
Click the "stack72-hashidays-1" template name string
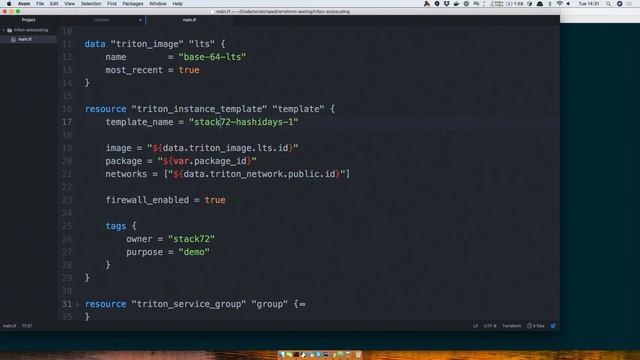coord(244,122)
